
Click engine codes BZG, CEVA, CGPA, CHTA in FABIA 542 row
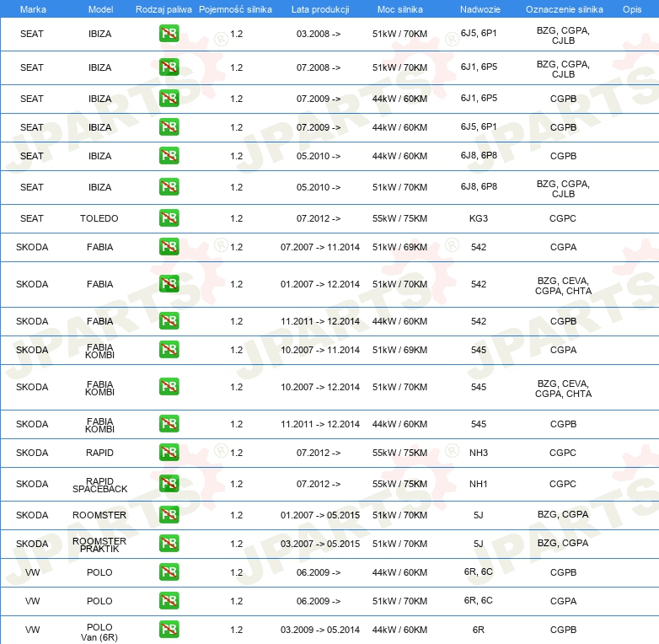click(563, 286)
